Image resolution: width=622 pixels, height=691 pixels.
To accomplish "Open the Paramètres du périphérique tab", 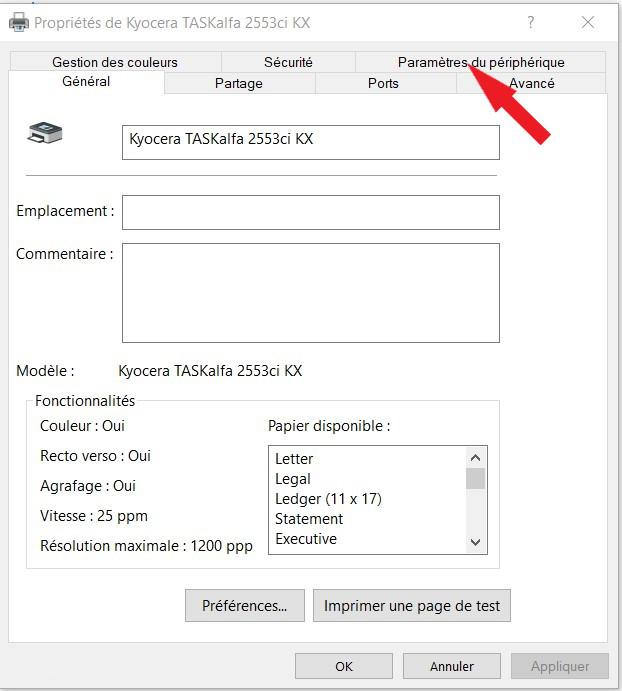I will pyautogui.click(x=480, y=62).
